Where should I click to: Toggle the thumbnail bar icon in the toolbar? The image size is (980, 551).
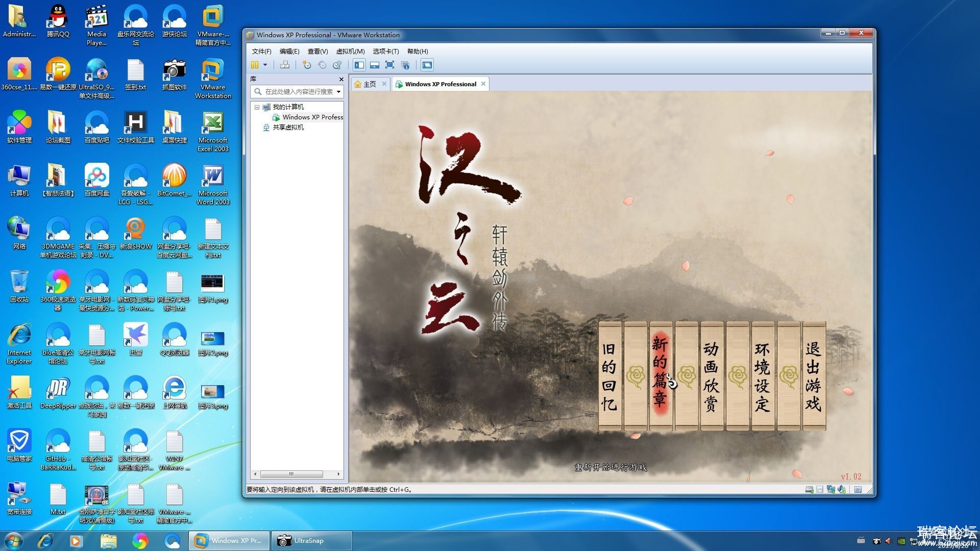coord(375,65)
